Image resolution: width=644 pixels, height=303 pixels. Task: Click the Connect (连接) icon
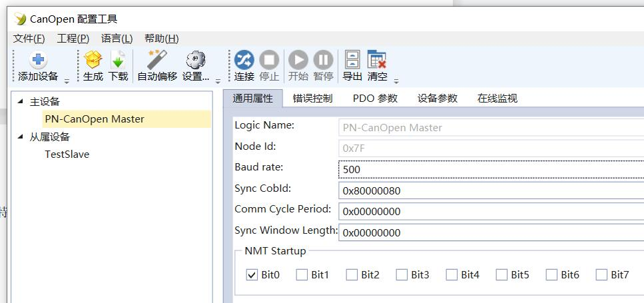pos(244,61)
